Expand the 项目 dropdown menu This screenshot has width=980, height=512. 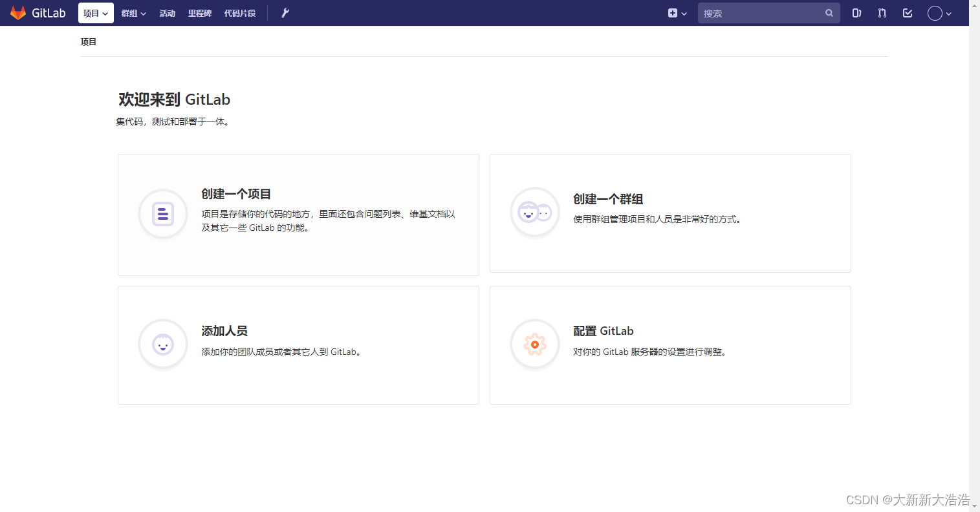(96, 13)
